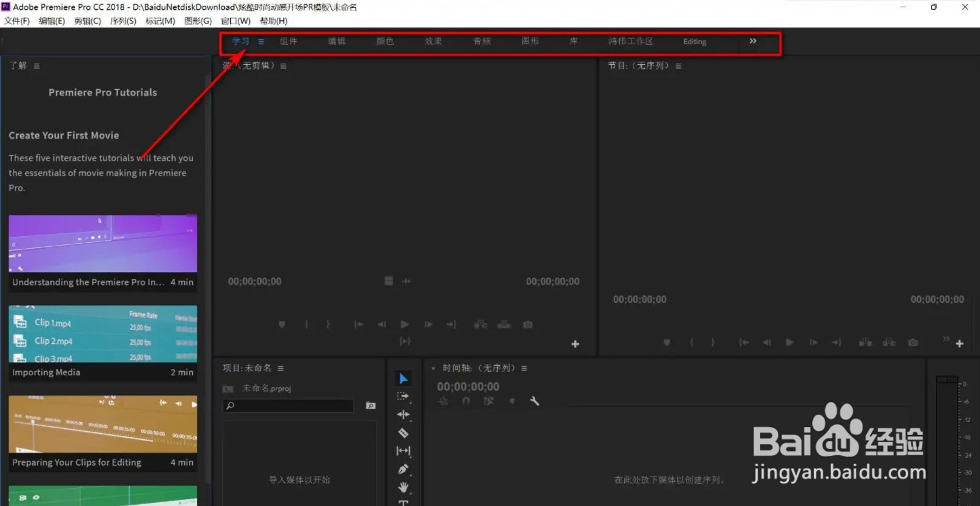Open 窗口(W) menu
This screenshot has width=980, height=506.
[x=236, y=21]
